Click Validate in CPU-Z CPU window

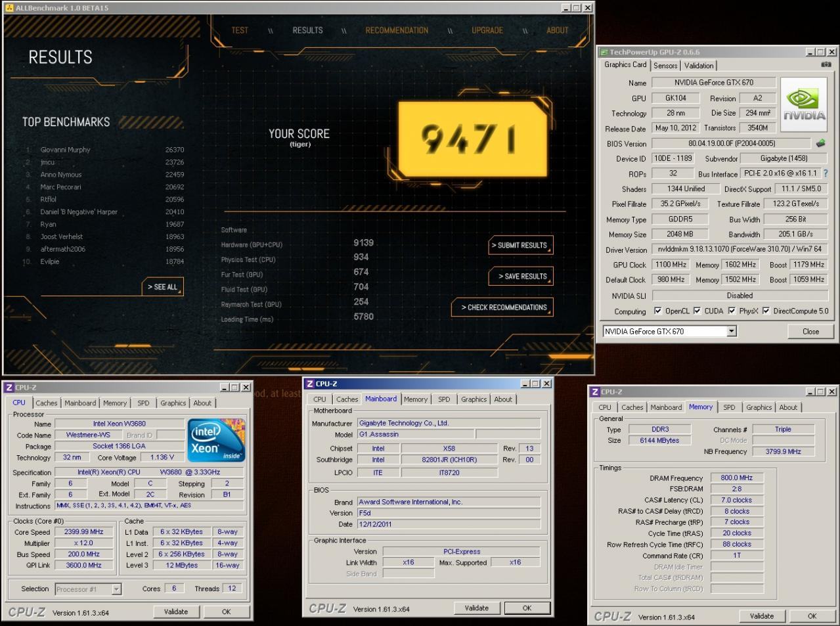[x=175, y=612]
